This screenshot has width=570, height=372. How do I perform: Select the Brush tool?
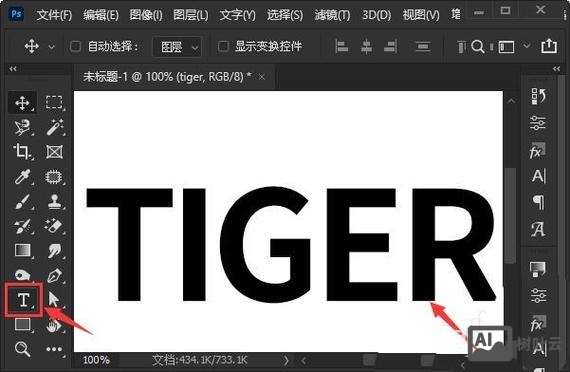pyautogui.click(x=23, y=201)
